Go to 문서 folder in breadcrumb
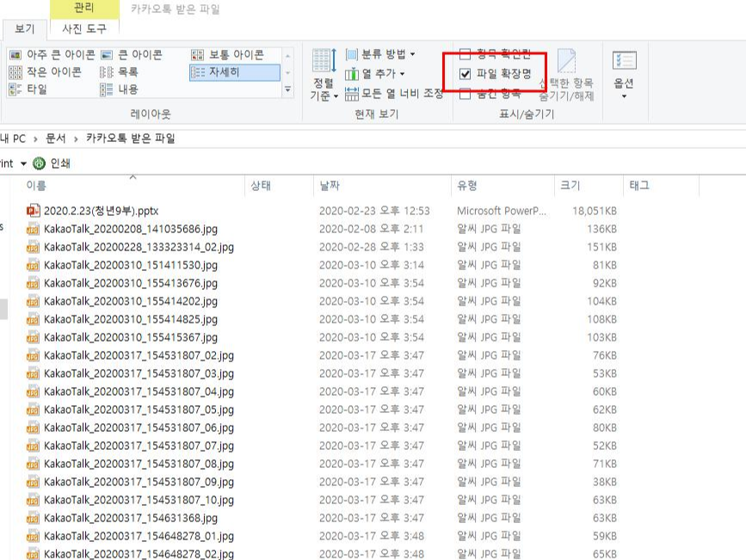This screenshot has height=560, width=746. click(55, 138)
